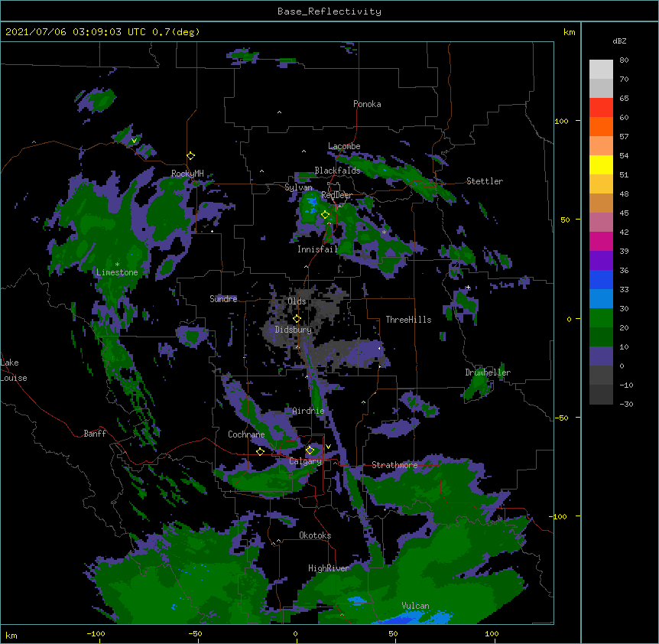Click the Okotoks city label
Image resolution: width=659 pixels, height=644 pixels.
point(315,535)
